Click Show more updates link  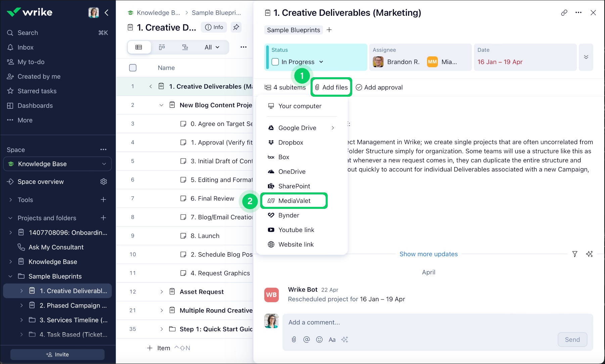(x=428, y=254)
